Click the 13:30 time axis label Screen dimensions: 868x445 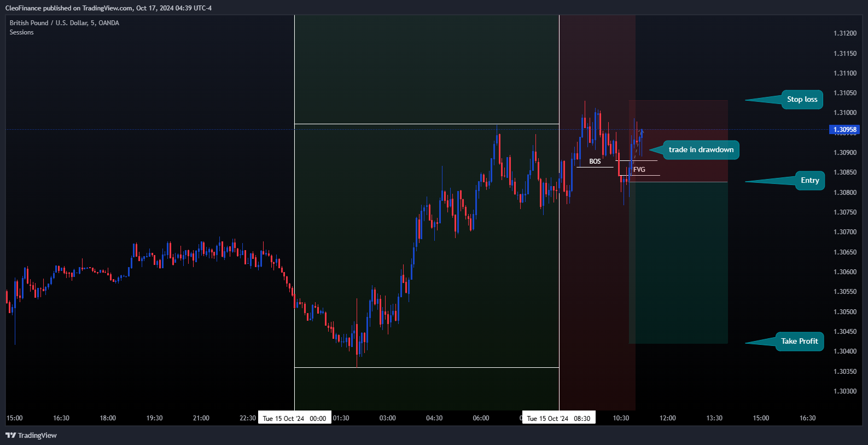point(714,418)
